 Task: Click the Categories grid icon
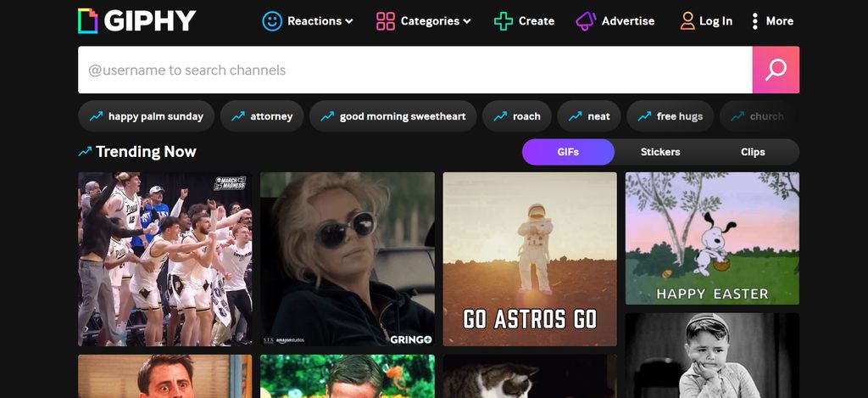(386, 21)
